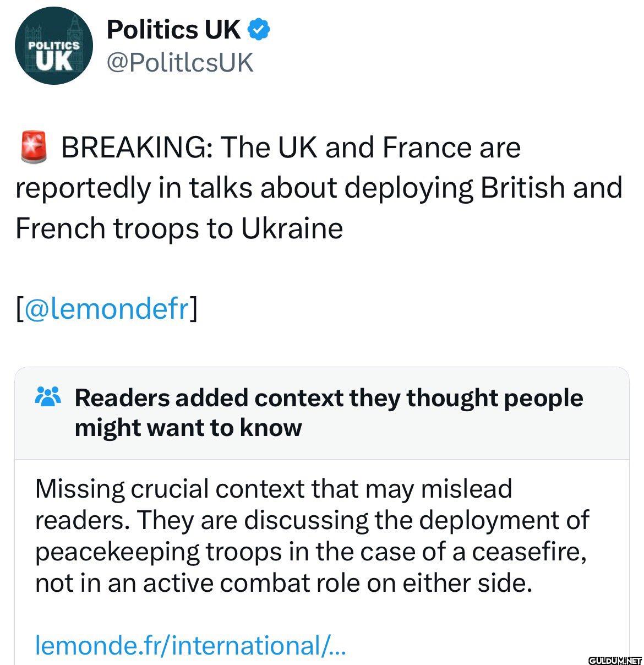Click the word "France" in the tweet
Viewport: 644px width, 665px height.
[427, 148]
